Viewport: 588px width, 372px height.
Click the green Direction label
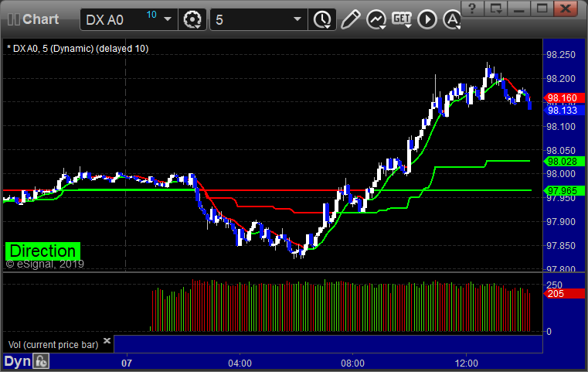coord(42,251)
